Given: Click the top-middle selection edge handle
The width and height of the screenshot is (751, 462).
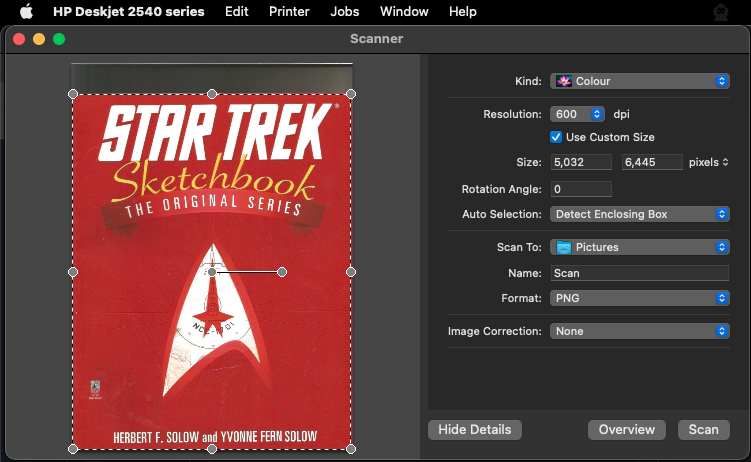Looking at the screenshot, I should [212, 94].
